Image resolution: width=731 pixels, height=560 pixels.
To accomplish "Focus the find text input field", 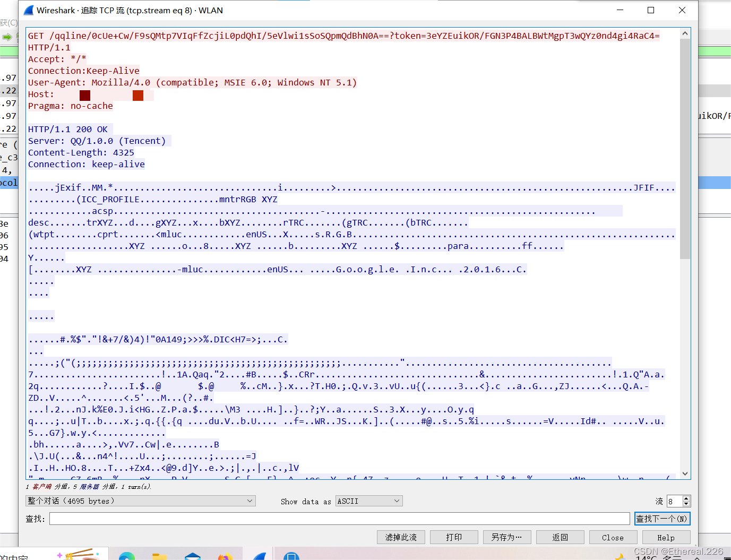I will tap(340, 519).
